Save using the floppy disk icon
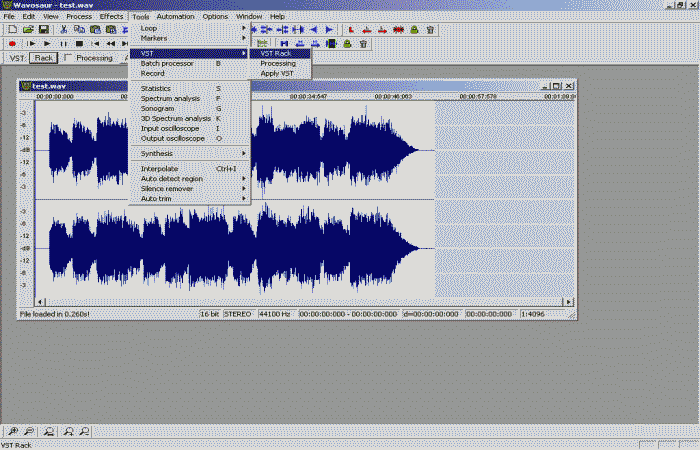Viewport: 700px width, 450px height. click(x=44, y=30)
